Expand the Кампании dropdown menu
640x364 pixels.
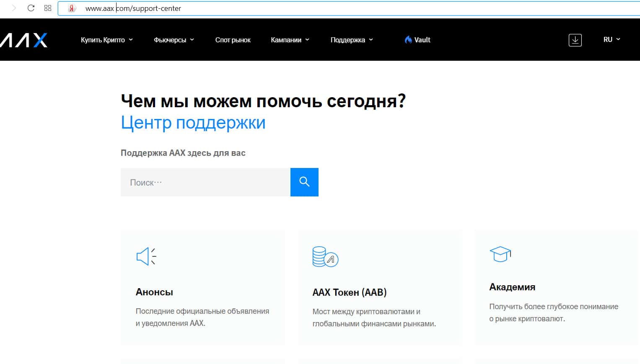click(290, 40)
